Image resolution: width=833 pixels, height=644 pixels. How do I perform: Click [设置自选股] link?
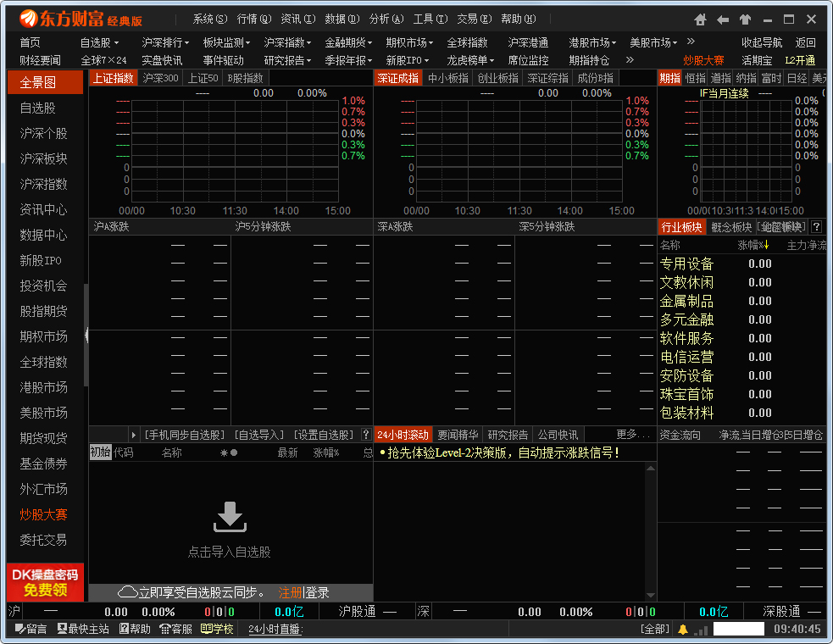pos(324,435)
